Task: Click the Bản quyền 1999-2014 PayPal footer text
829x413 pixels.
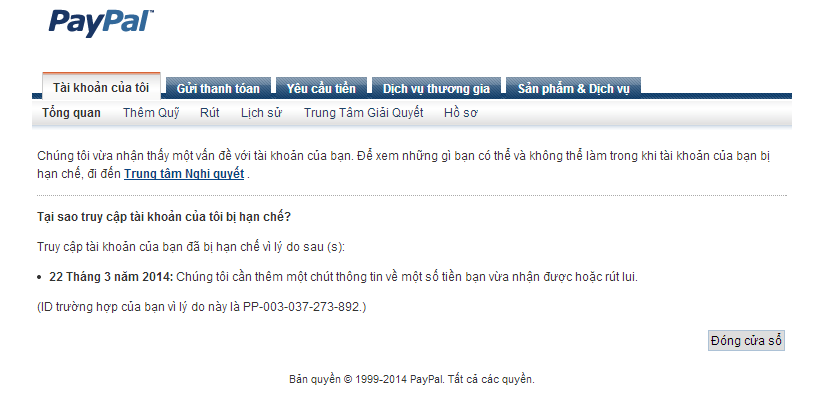Action: pos(412,379)
